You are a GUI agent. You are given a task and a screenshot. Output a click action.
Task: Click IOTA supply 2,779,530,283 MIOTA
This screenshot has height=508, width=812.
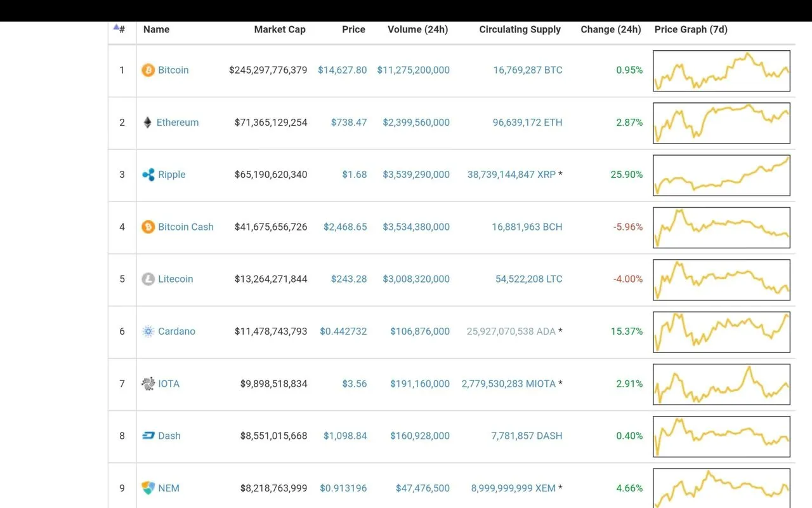click(509, 384)
